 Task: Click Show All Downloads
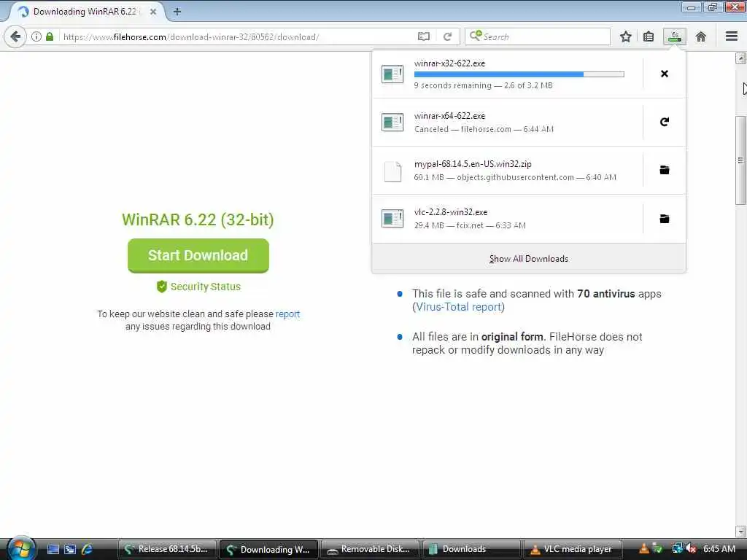(529, 259)
